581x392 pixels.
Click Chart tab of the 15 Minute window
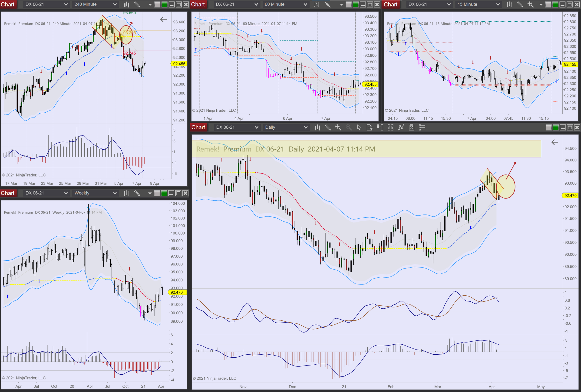click(390, 4)
